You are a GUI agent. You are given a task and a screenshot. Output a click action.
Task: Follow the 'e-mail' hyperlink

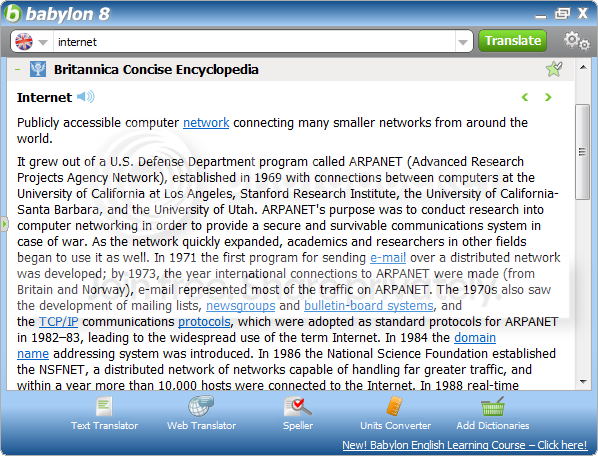(388, 258)
